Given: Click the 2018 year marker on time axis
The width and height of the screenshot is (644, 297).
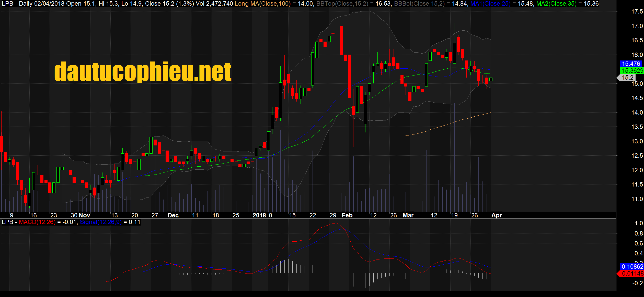Looking at the screenshot, I should (259, 215).
